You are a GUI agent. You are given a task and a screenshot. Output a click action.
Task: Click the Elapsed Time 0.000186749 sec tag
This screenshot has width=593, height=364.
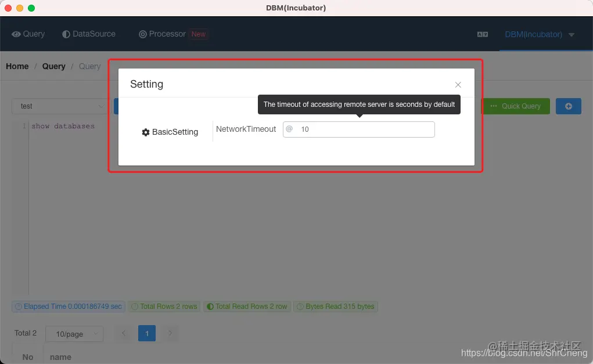click(69, 307)
